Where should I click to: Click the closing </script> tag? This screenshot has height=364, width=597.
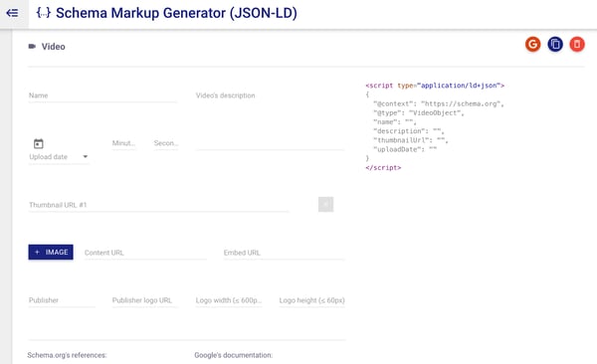(x=383, y=168)
